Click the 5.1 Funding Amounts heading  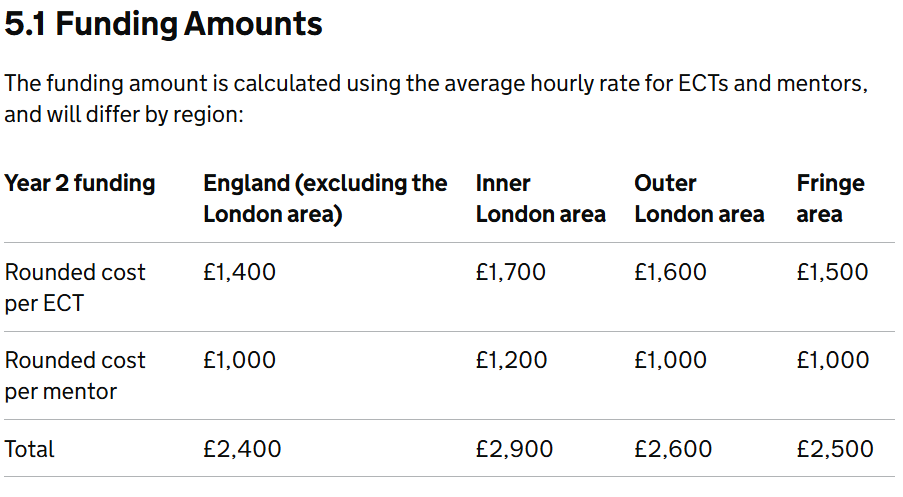coord(163,25)
